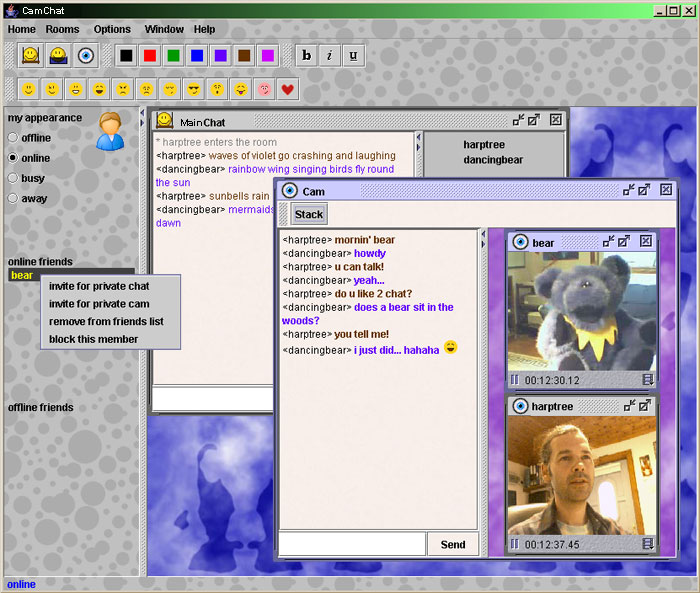Open the Home menu
Image resolution: width=700 pixels, height=593 pixels.
[21, 29]
